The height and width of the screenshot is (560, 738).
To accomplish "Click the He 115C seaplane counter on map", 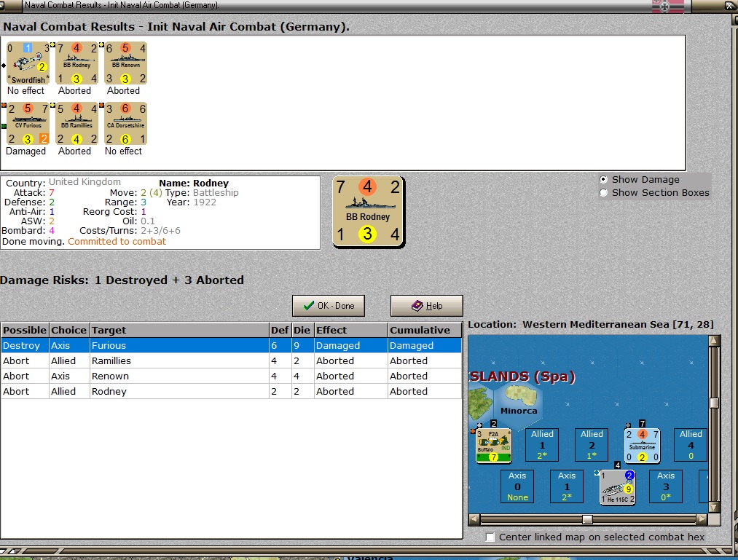I will [618, 487].
